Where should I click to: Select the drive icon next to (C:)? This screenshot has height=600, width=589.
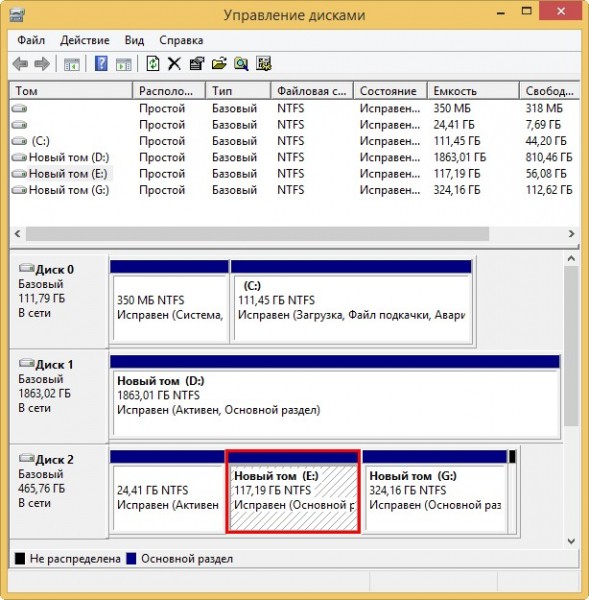tap(19, 141)
